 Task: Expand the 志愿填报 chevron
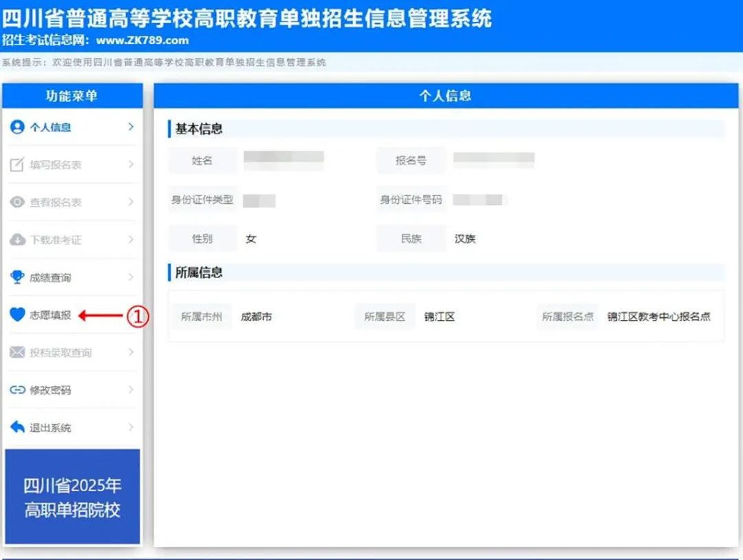tap(131, 315)
